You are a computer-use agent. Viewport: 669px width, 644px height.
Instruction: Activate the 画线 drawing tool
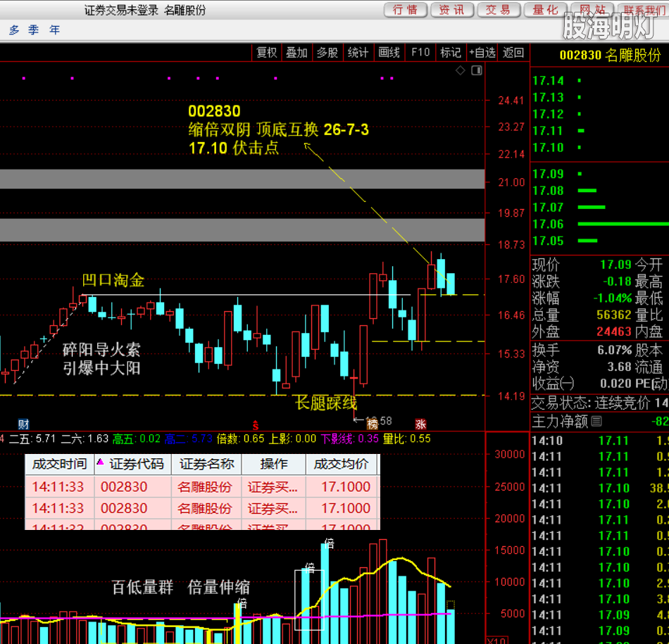point(389,53)
